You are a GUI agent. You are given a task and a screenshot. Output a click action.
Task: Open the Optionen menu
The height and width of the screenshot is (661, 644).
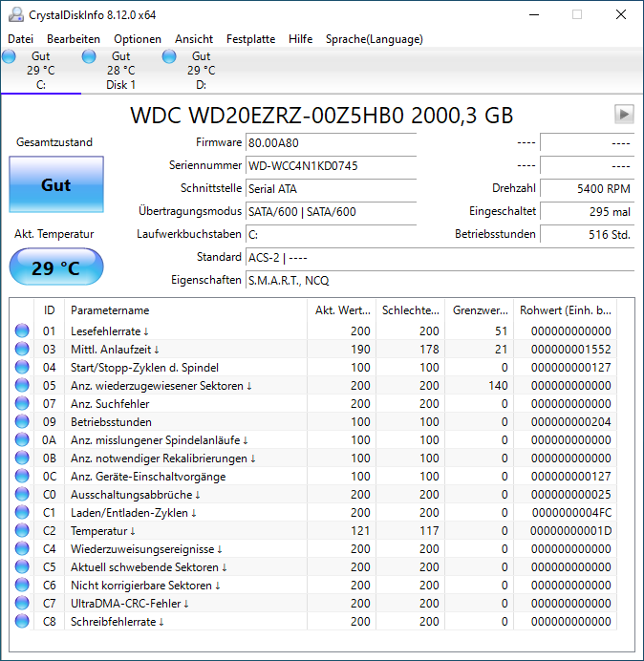(x=138, y=39)
